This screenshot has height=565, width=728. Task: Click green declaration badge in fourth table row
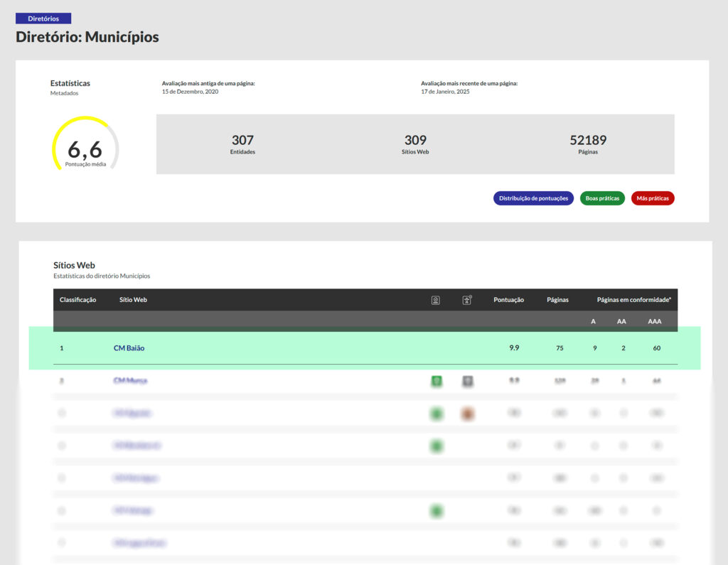pyautogui.click(x=437, y=446)
